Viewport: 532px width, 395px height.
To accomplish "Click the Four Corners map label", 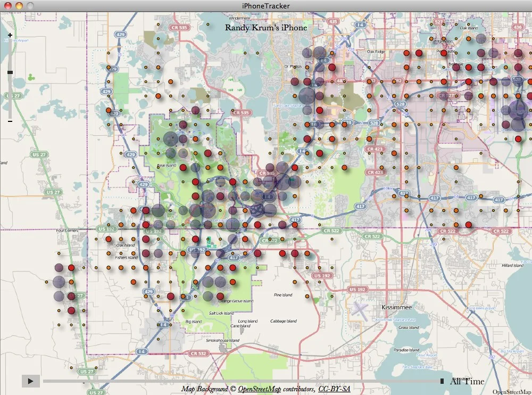I will pyautogui.click(x=67, y=231).
